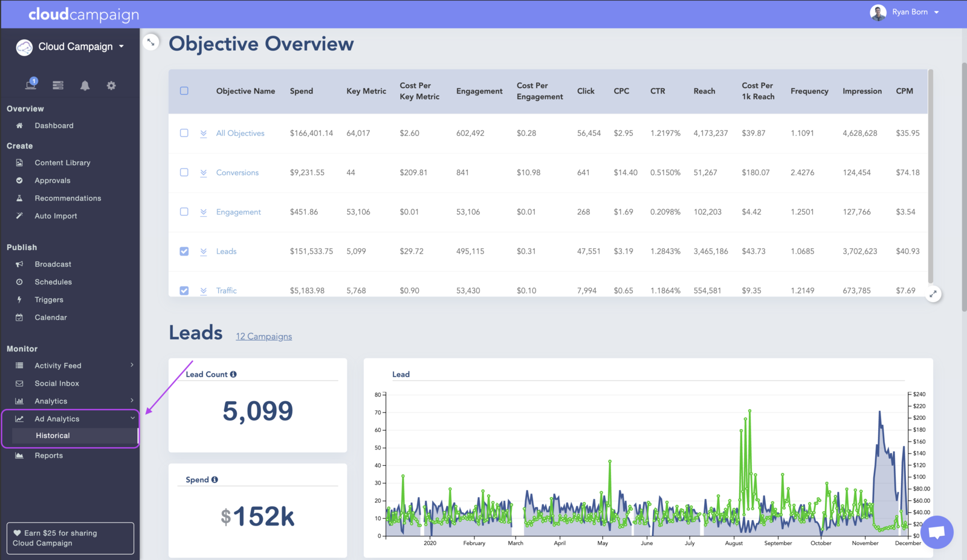Open the 12 Campaigns link
967x560 pixels.
pyautogui.click(x=264, y=336)
